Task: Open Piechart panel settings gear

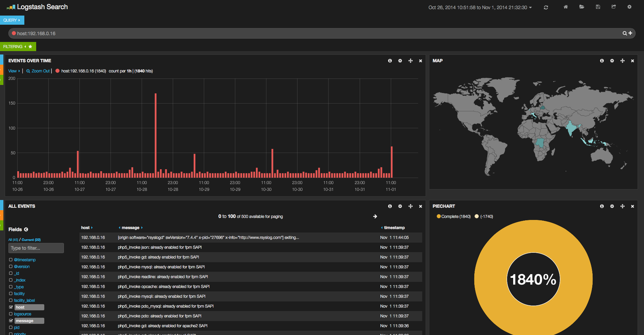Action: pos(612,206)
